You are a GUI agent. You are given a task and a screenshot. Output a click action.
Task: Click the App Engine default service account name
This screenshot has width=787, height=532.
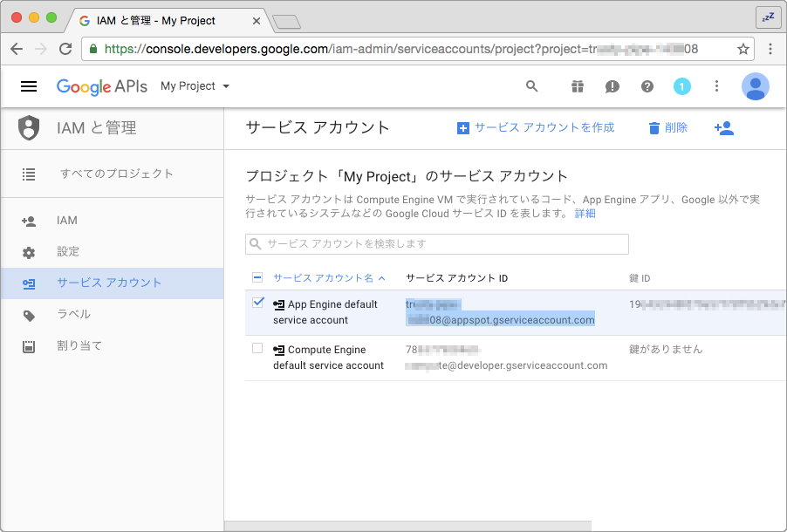[x=325, y=312]
